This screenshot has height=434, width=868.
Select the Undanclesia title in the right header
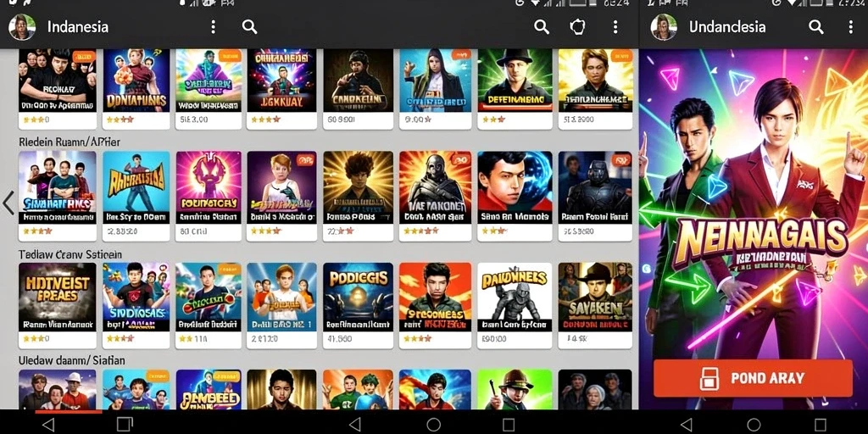pyautogui.click(x=726, y=27)
